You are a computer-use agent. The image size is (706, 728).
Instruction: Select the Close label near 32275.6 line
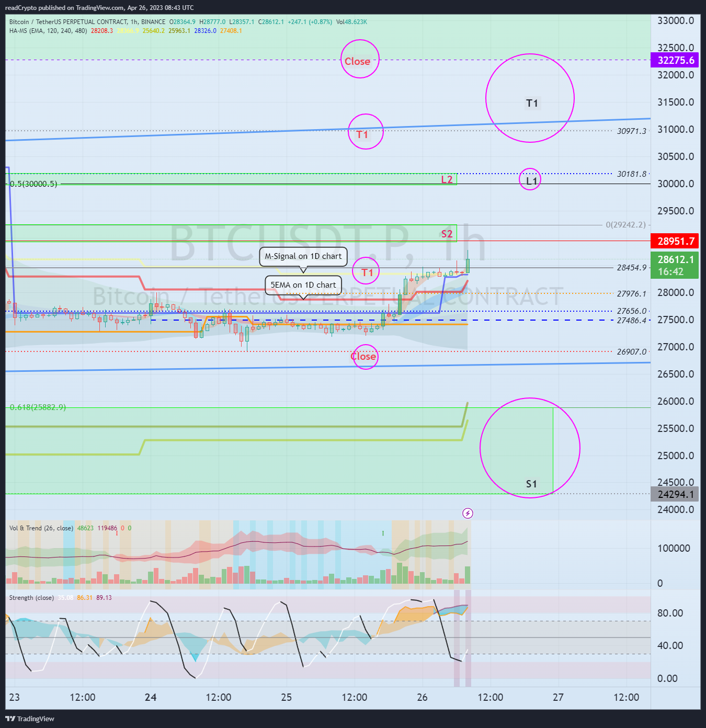[357, 61]
